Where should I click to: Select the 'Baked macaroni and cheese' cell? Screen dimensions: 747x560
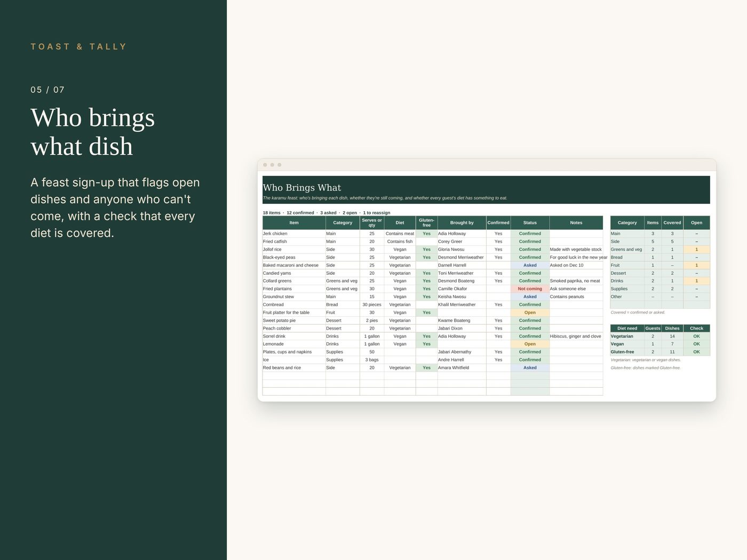click(294, 265)
